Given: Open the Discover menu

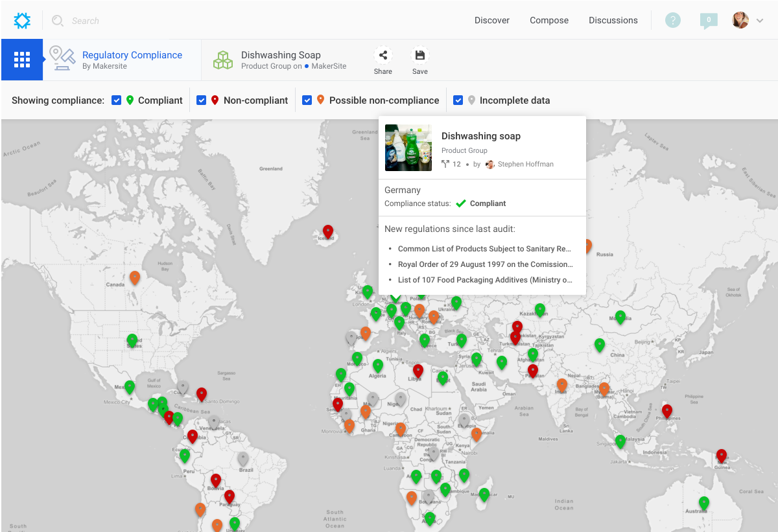Looking at the screenshot, I should pos(492,20).
